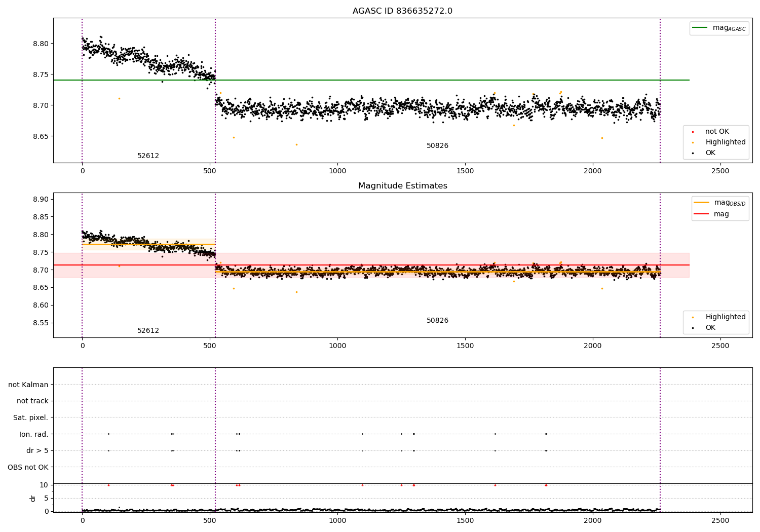Click obsid label '52612' in Magnitude Estimates plot
Screen dimensions: 760x532
click(148, 331)
